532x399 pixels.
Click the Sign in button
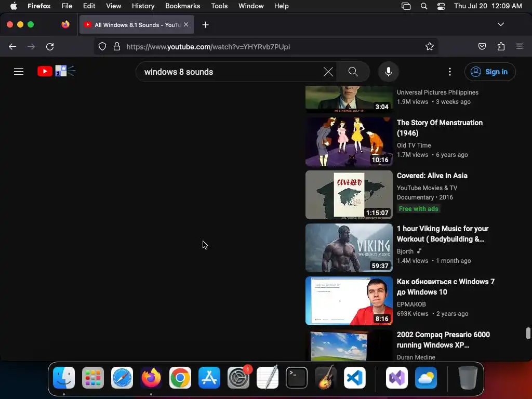coord(489,72)
